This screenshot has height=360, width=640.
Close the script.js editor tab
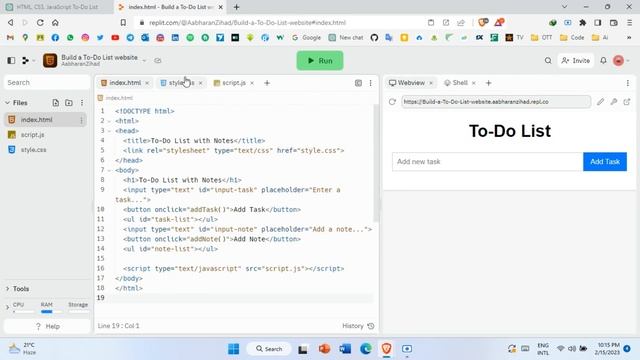tap(252, 83)
